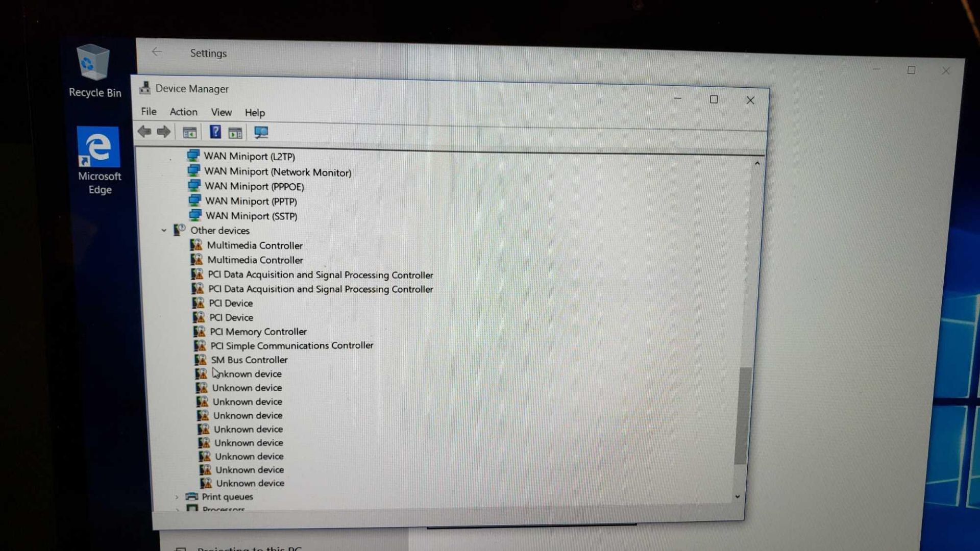Click the Help menu item

pyautogui.click(x=254, y=112)
